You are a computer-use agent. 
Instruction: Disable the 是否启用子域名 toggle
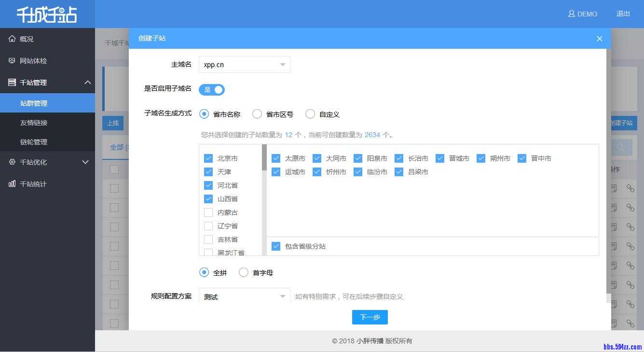pyautogui.click(x=212, y=89)
